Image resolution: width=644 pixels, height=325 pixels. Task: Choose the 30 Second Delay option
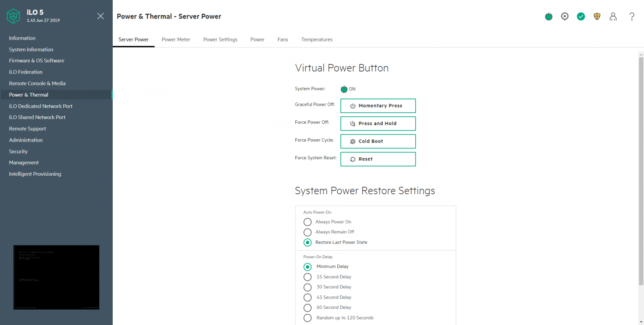308,287
